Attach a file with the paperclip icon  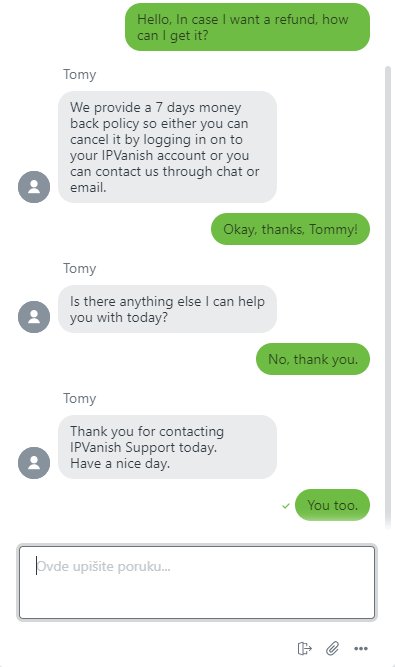coord(332,648)
